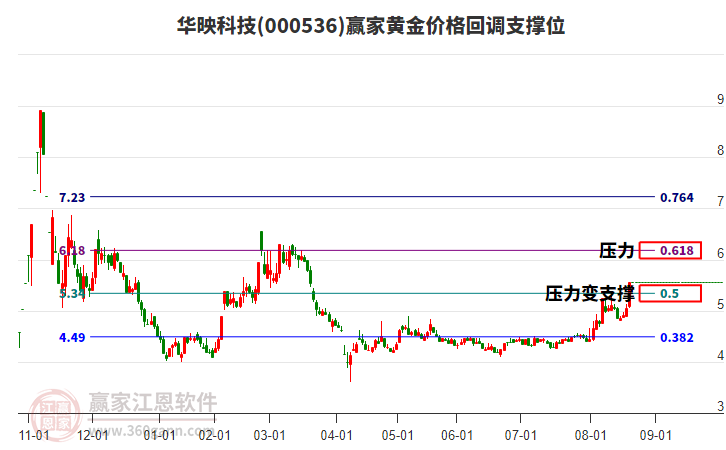Click the dark blue 0.764 horizontal level line
The height and width of the screenshot is (450, 726).
click(x=373, y=197)
